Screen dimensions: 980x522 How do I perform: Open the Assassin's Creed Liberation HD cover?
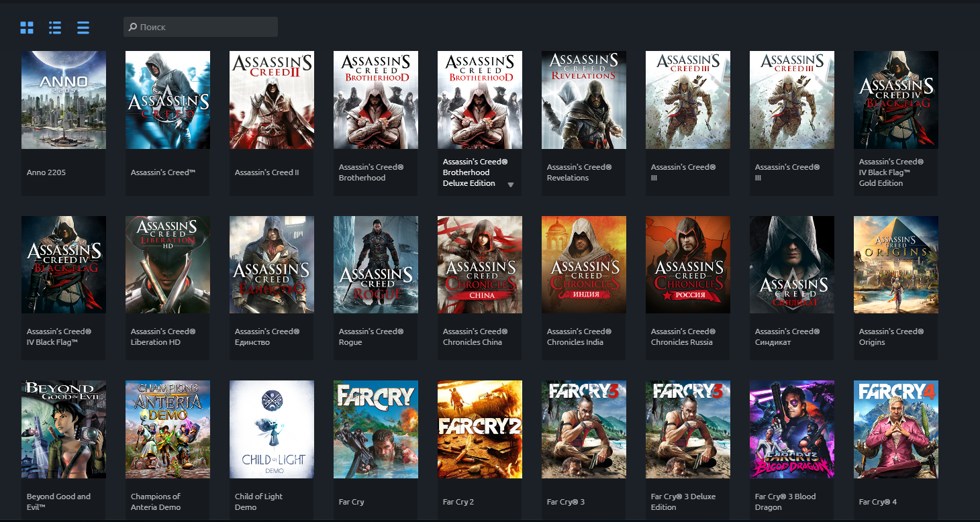tap(168, 264)
